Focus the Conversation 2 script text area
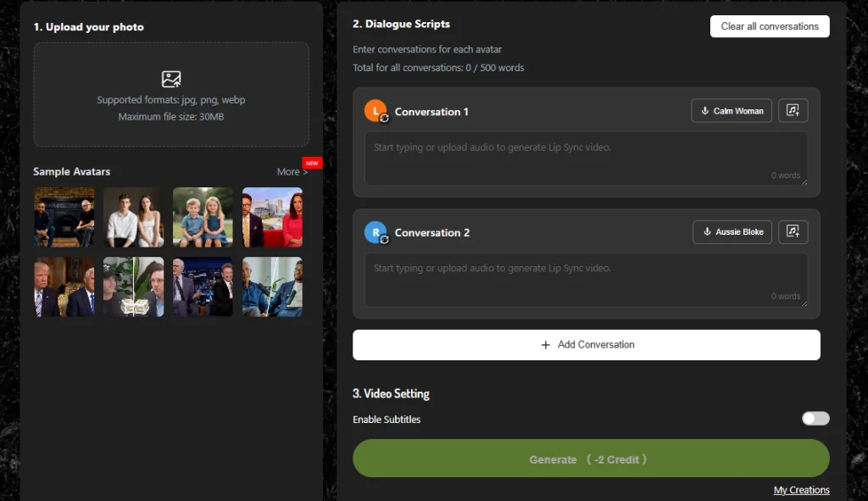The height and width of the screenshot is (501, 868). point(585,279)
